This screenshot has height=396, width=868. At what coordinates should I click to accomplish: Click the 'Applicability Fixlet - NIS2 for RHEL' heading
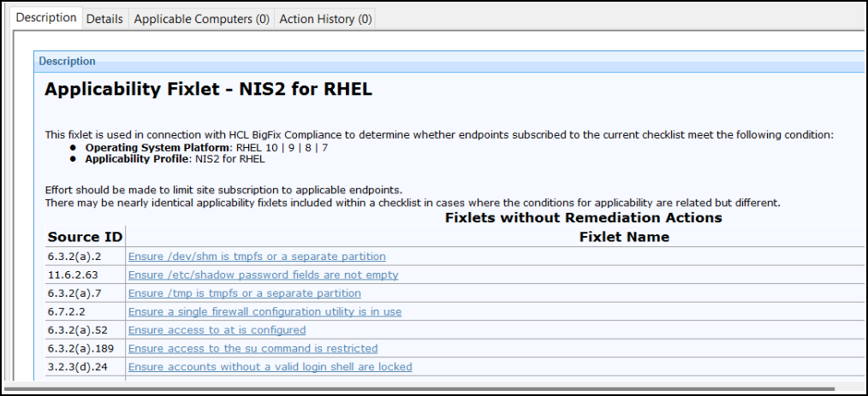208,90
